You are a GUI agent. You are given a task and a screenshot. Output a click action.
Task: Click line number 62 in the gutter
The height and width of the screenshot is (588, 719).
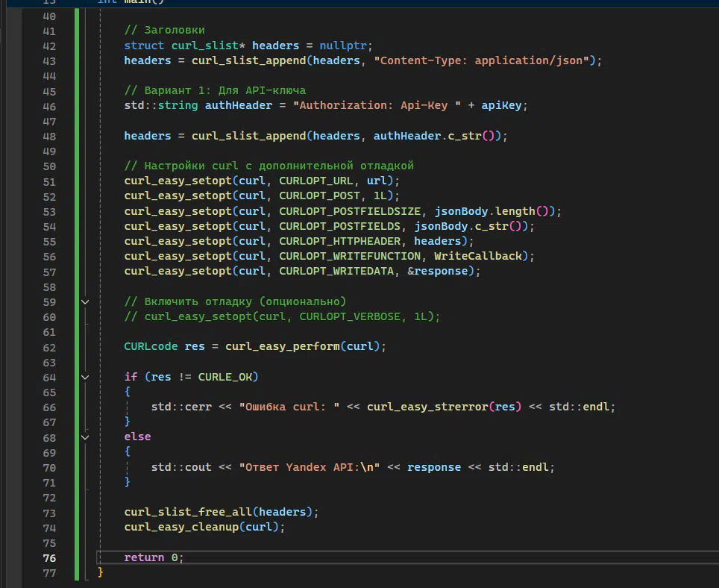click(49, 347)
